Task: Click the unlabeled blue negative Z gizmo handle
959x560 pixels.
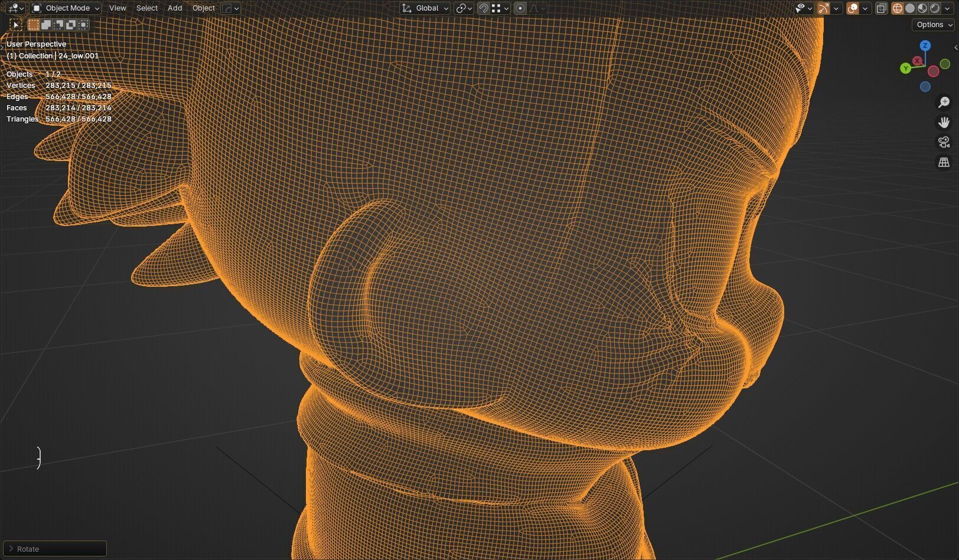Action: [925, 87]
